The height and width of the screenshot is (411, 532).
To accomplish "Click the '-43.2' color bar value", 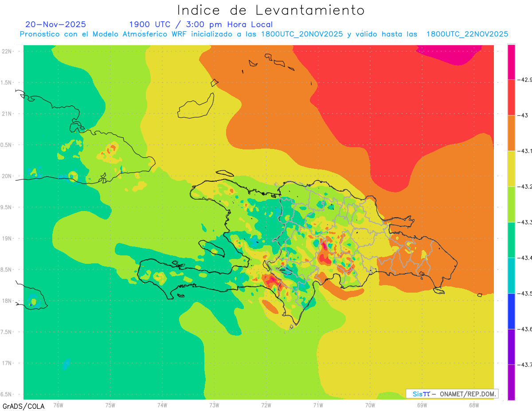I will point(525,187).
